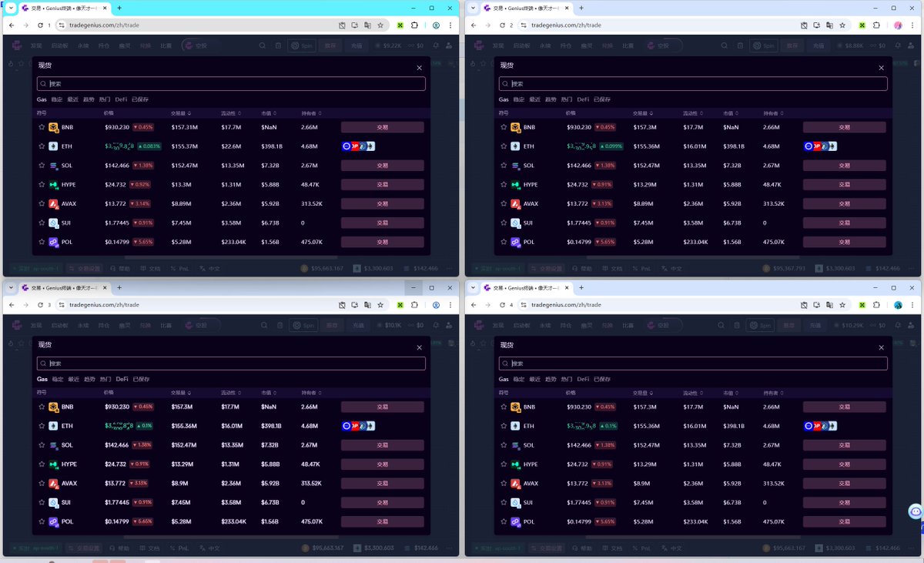Image resolution: width=924 pixels, height=563 pixels.
Task: Select the 热门 tab in bottom-left window
Action: point(105,379)
